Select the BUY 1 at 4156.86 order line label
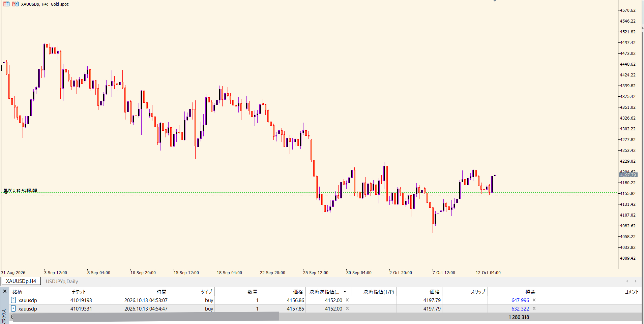Viewport: 644px width, 324px height. pyautogui.click(x=20, y=191)
